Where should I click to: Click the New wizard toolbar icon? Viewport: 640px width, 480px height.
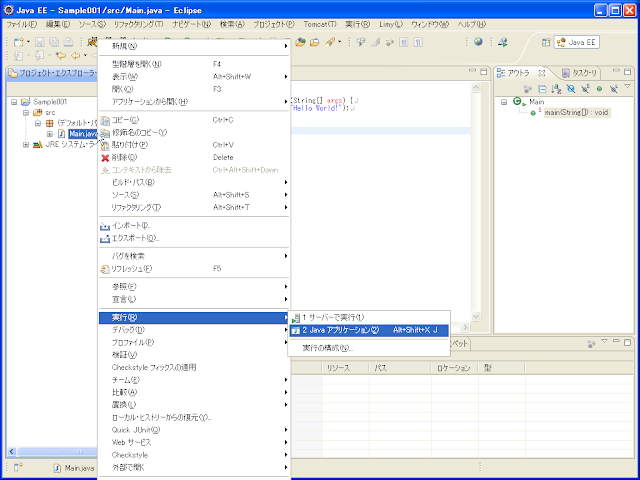[18, 42]
